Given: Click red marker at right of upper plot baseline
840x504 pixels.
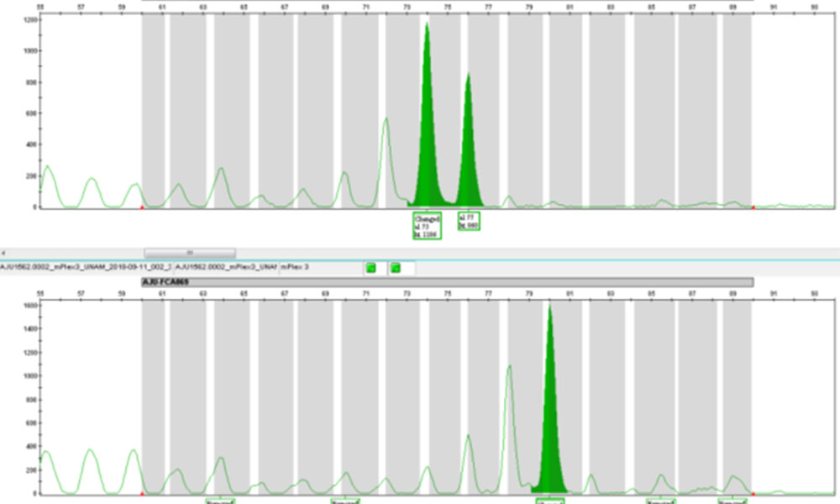Looking at the screenshot, I should (753, 207).
